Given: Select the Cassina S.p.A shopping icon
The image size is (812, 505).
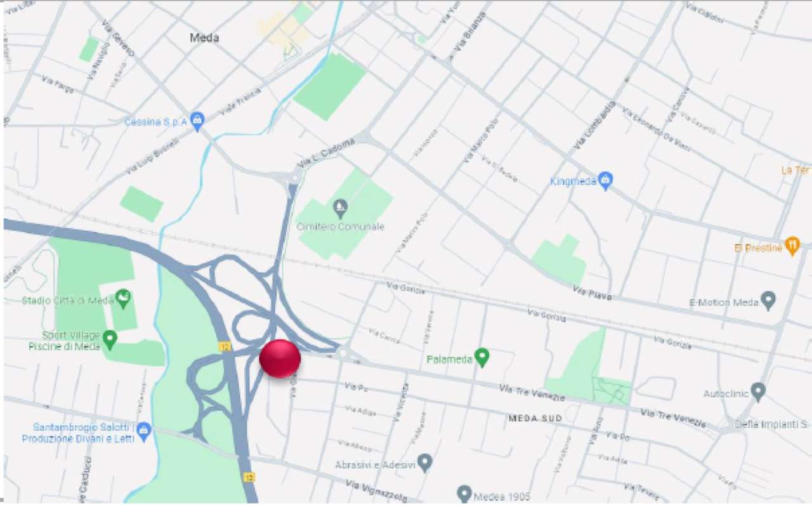Looking at the screenshot, I should coord(197,122).
